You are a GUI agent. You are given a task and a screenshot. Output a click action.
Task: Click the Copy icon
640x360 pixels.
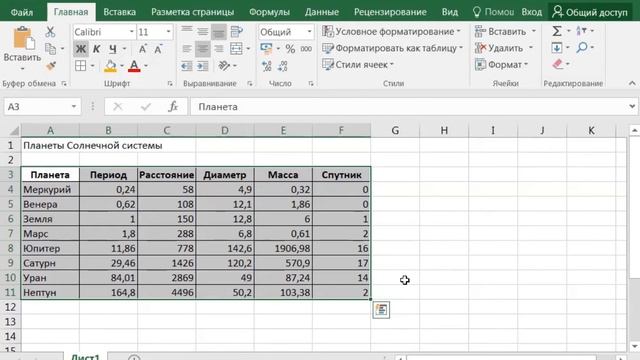pos(50,49)
